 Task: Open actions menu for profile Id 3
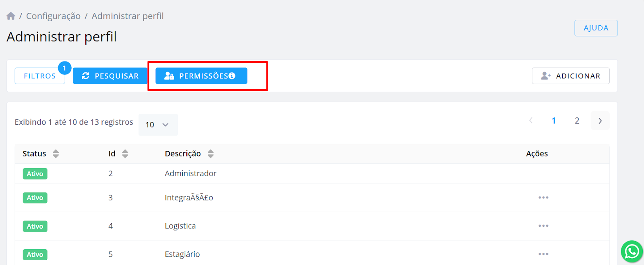click(543, 197)
